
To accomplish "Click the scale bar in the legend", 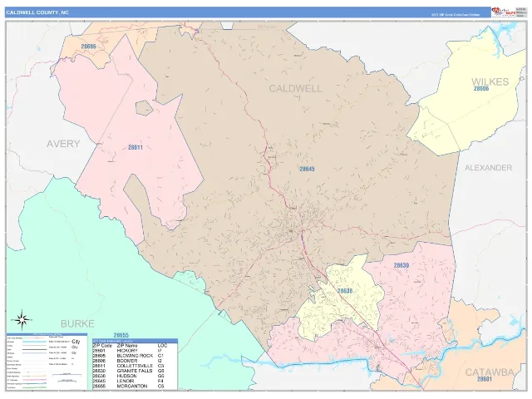I will [x=66, y=375].
